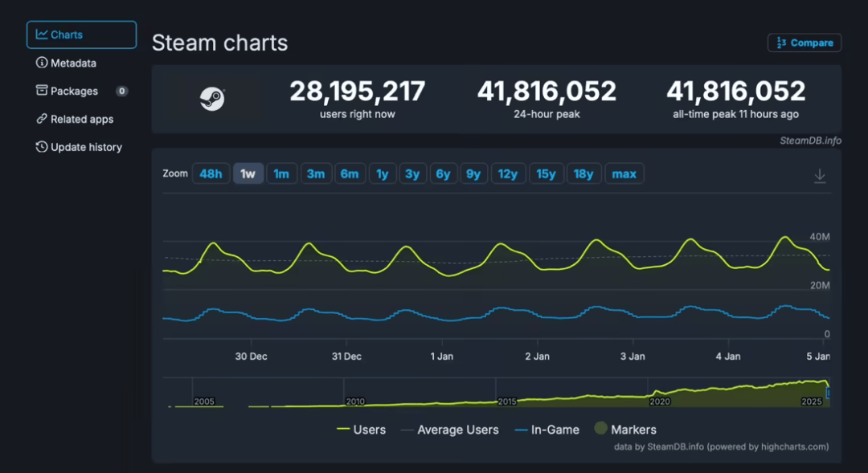This screenshot has width=868, height=473.
Task: Click the navigator handle near 2025
Action: click(x=829, y=393)
